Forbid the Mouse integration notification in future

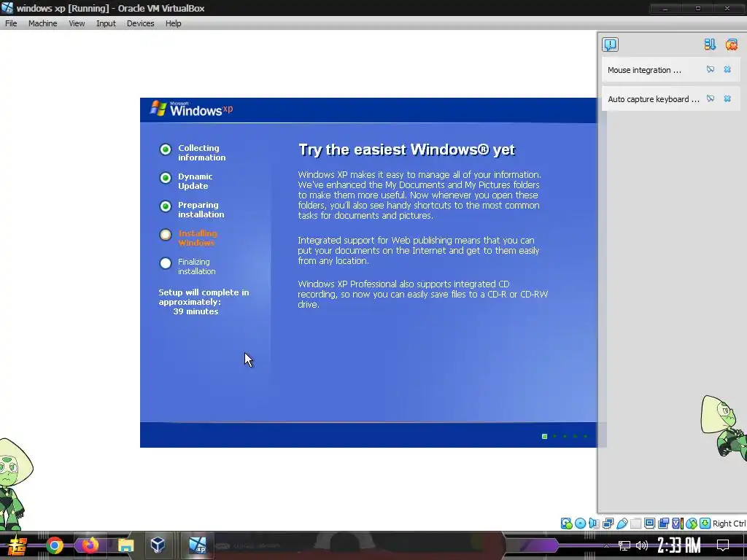pos(711,69)
